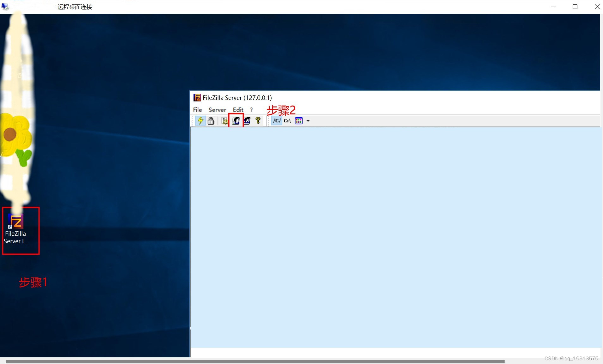603x364 pixels.
Task: Close the Remote Desktop Connection window
Action: (x=597, y=7)
